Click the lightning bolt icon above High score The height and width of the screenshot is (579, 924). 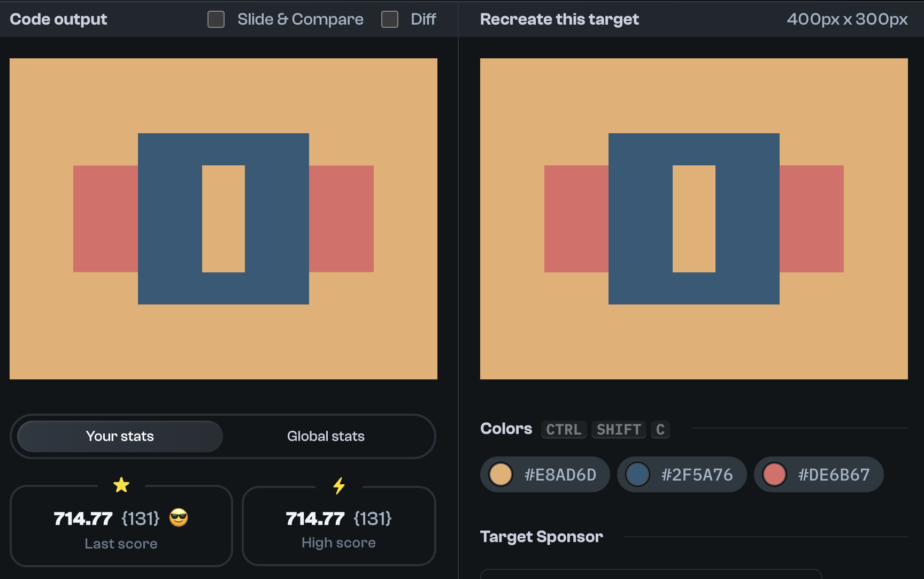click(x=339, y=485)
